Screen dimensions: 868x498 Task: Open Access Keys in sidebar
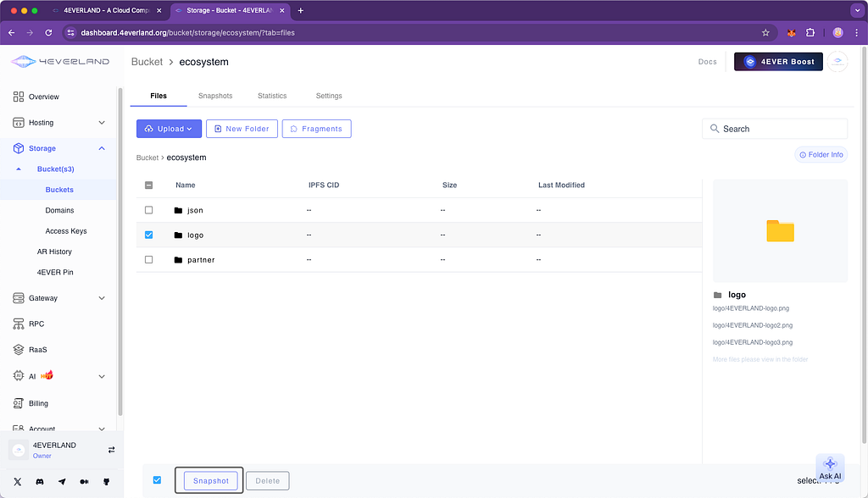[66, 230]
